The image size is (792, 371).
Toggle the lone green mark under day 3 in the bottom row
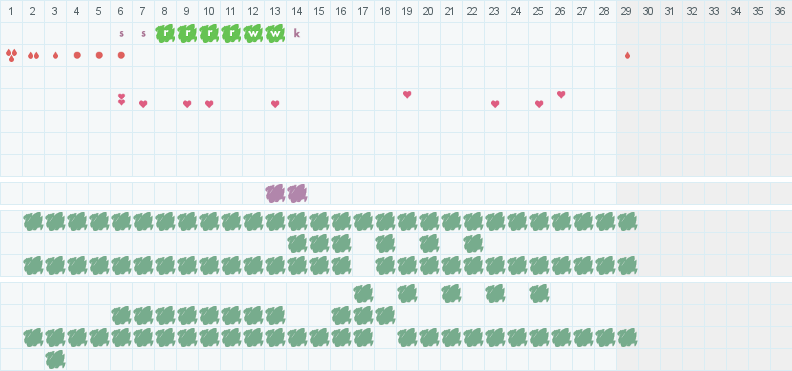tap(55, 359)
